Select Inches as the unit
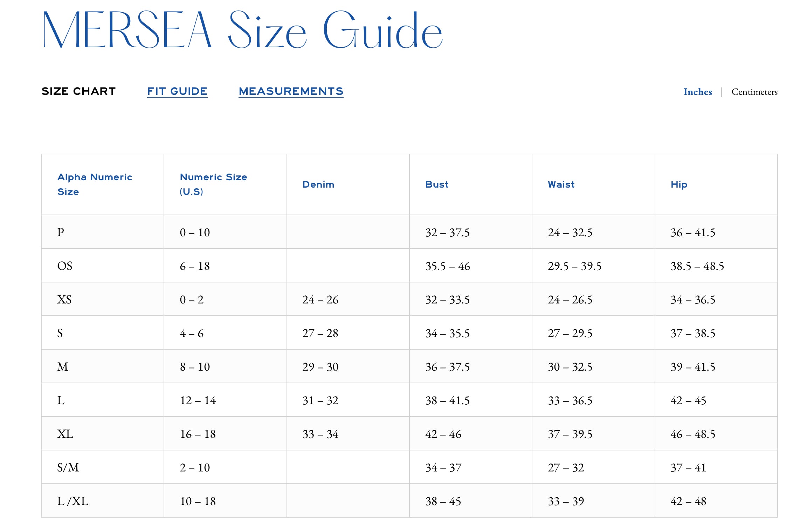This screenshot has width=807, height=532. coord(697,92)
